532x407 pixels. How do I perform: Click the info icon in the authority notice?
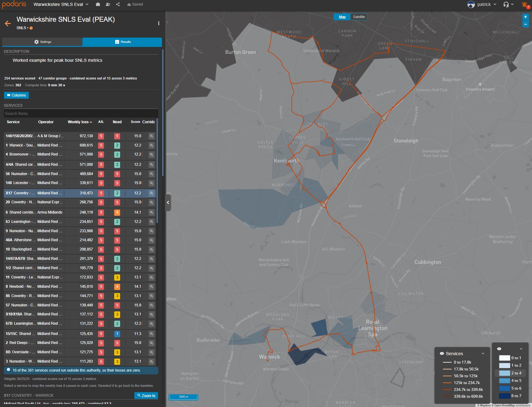[8, 370]
